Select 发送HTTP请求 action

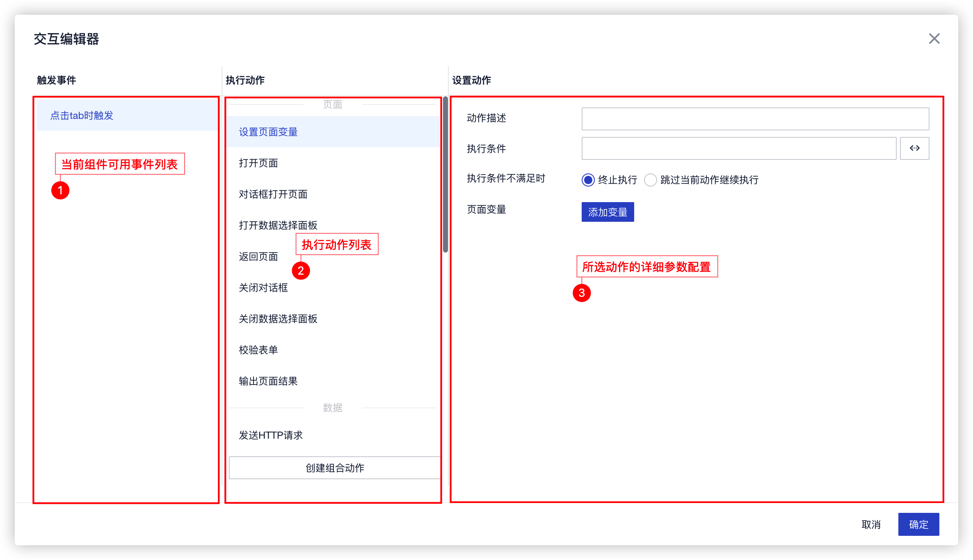(271, 435)
